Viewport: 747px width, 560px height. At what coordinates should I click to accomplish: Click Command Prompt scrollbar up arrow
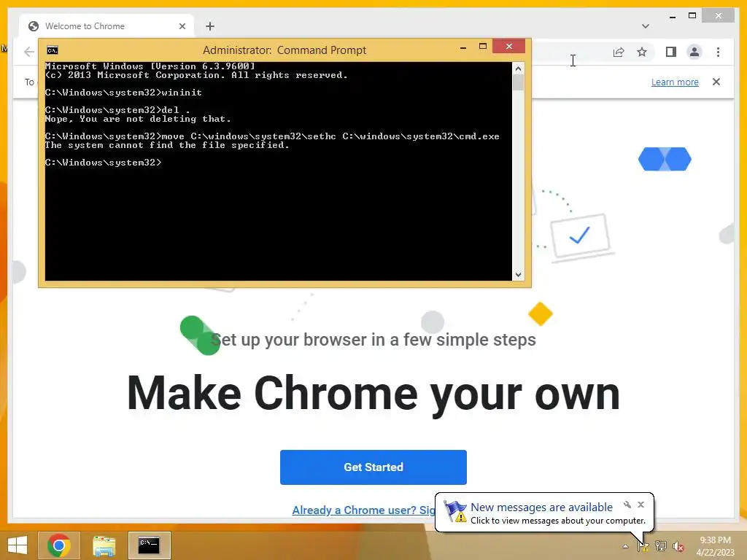coord(519,69)
